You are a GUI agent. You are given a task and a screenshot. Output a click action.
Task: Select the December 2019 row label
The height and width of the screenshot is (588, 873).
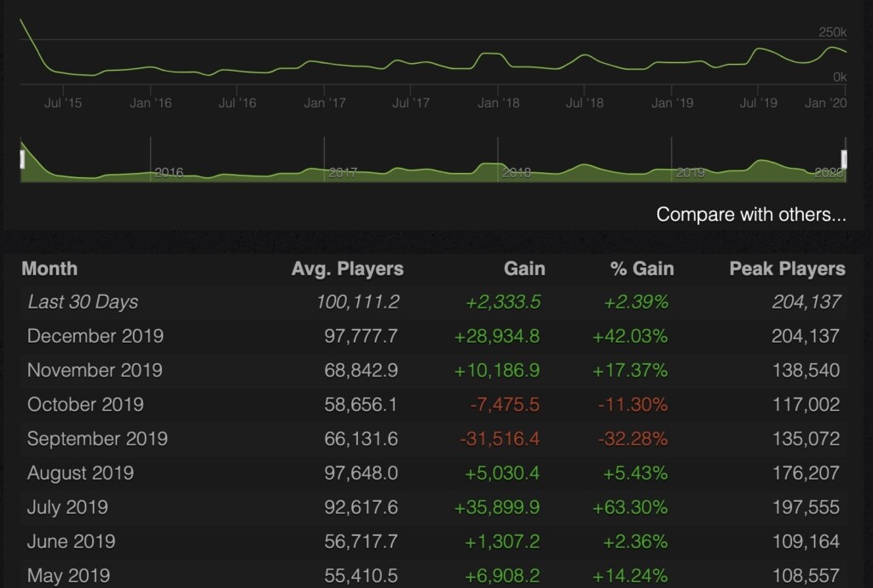[95, 336]
